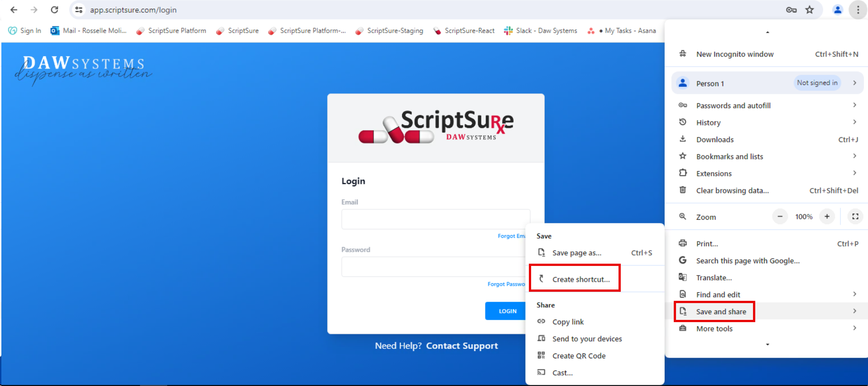Reload the page with the refresh icon
The width and height of the screenshot is (868, 386).
pos(54,10)
